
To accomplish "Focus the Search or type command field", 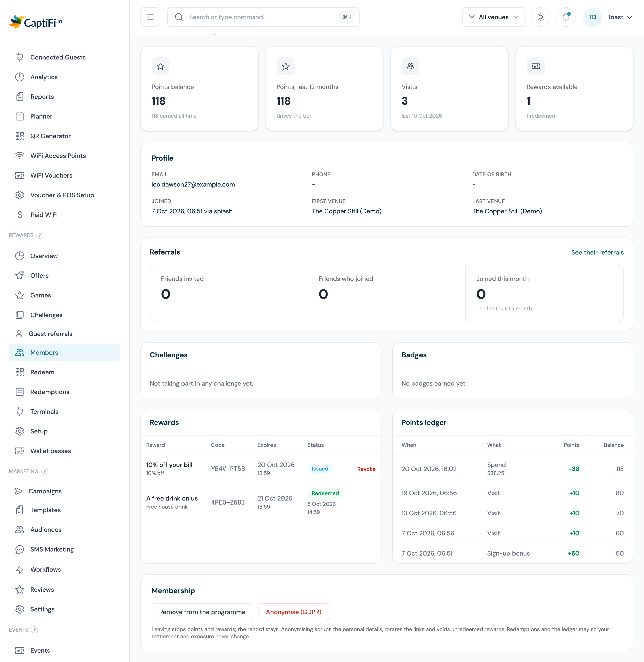I will click(263, 17).
